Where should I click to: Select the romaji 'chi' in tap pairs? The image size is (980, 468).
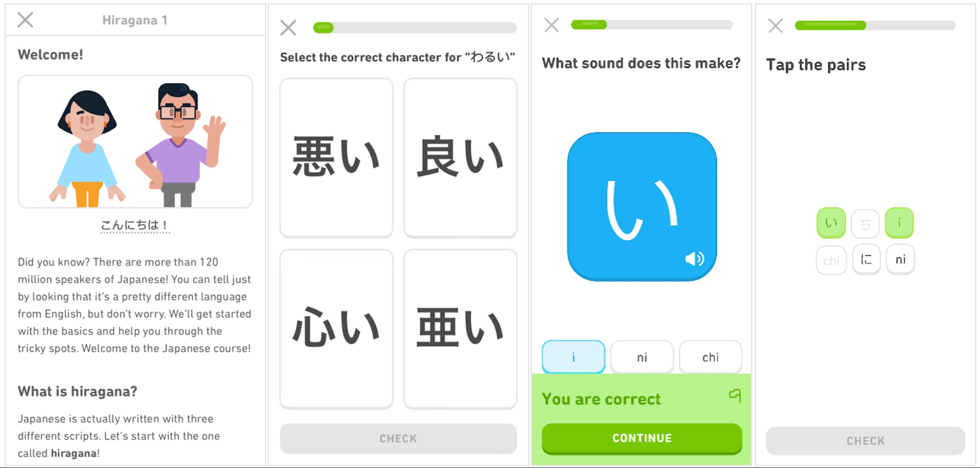click(x=832, y=259)
